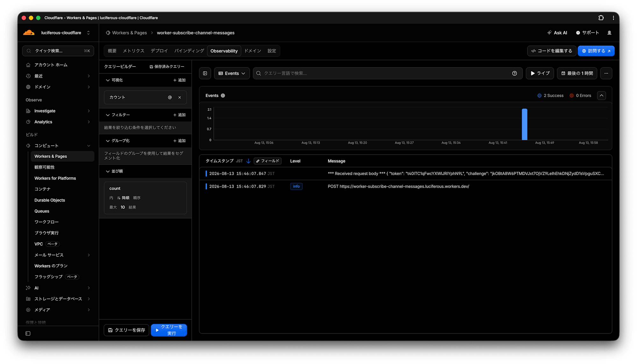Click the コードを編集する button
Viewport: 637px width, 364px height.
click(x=552, y=51)
